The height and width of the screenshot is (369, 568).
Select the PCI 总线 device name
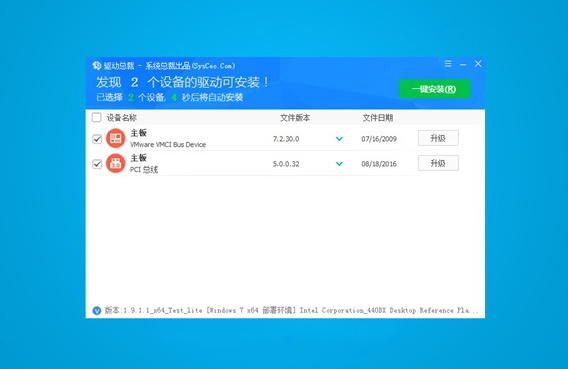coord(144,169)
